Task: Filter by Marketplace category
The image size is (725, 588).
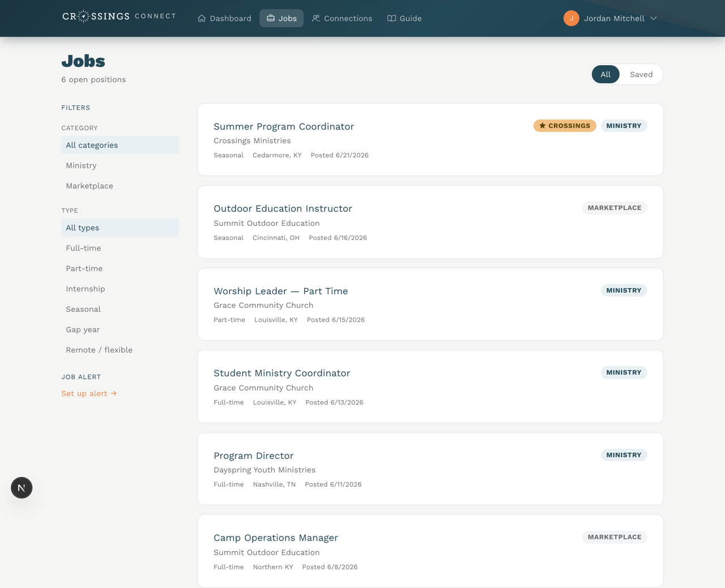Action: pos(120,186)
